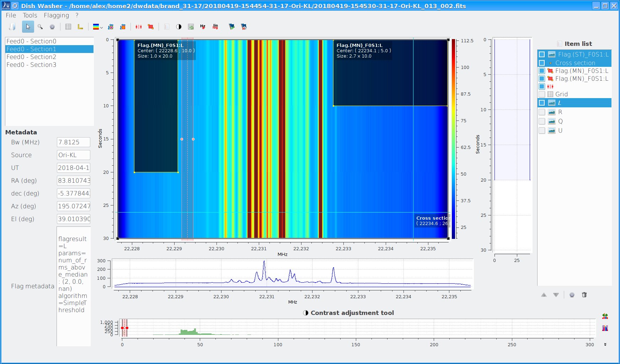Open the Flagging menu
This screenshot has height=364, width=620.
pyautogui.click(x=56, y=15)
